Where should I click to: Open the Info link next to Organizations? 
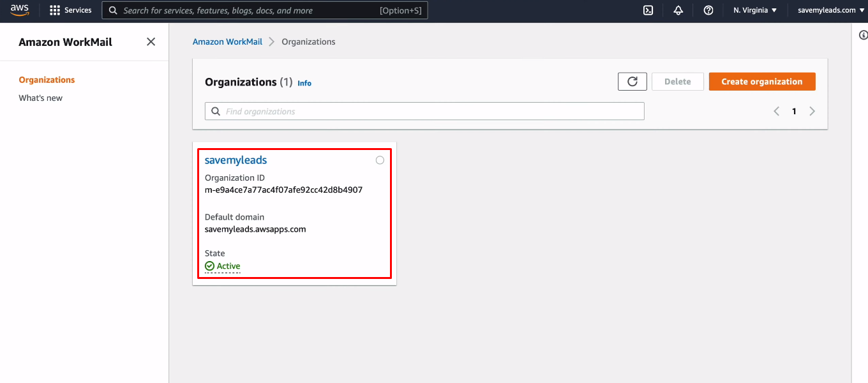tap(304, 83)
